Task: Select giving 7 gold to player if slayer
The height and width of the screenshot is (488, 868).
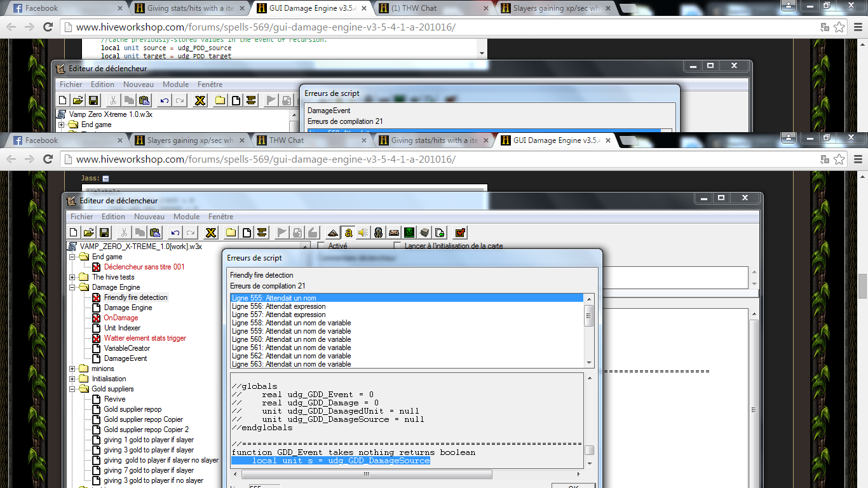Action: point(149,470)
